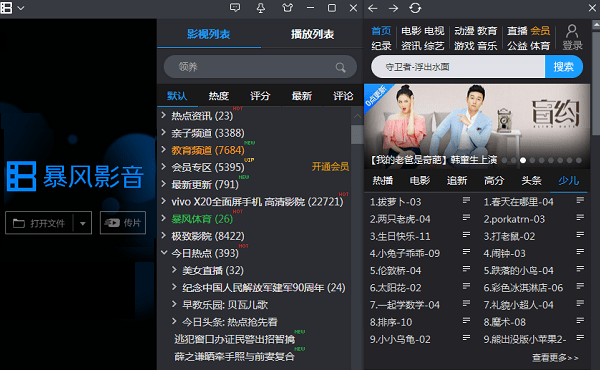Open 9.小小乌龟-02 video
Image resolution: width=600 pixels, height=370 pixels.
[x=400, y=339]
